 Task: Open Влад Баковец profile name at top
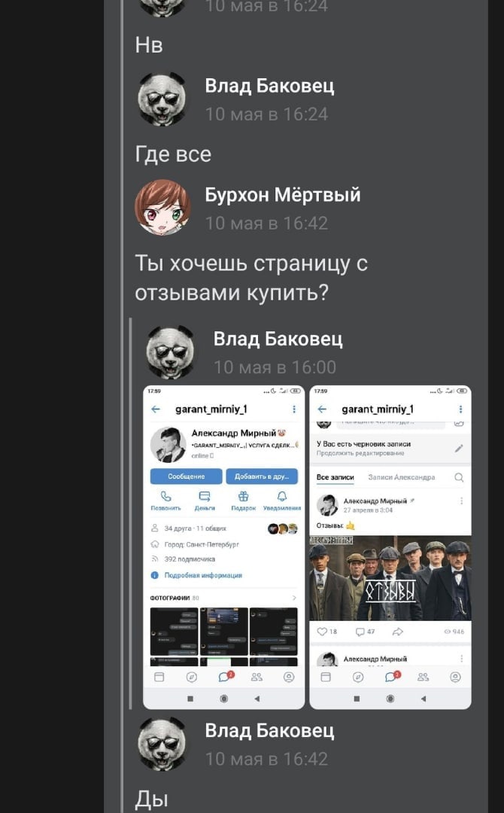pos(269,86)
